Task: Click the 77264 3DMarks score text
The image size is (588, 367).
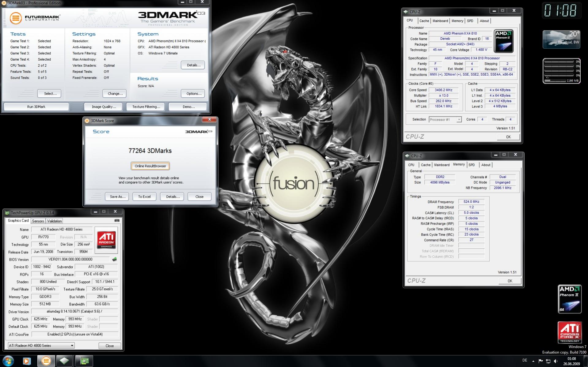Action: click(150, 151)
